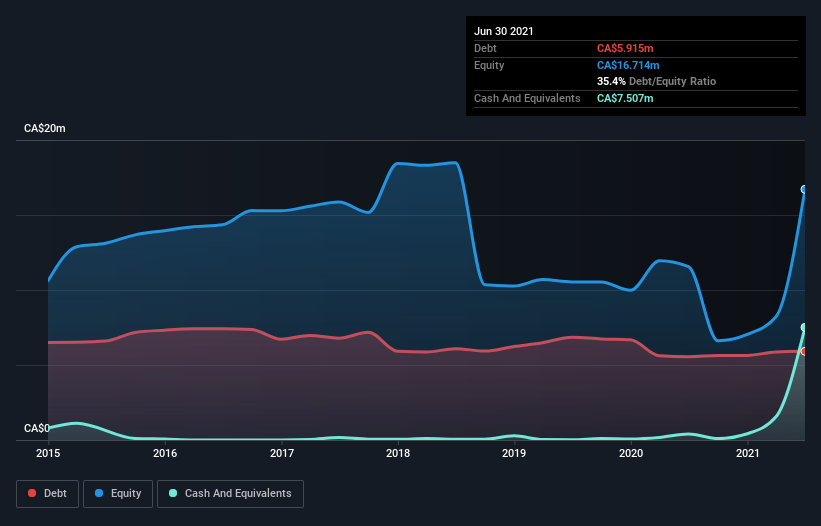The width and height of the screenshot is (821, 526).
Task: Click the CA$16.714m equity value
Action: click(x=628, y=65)
